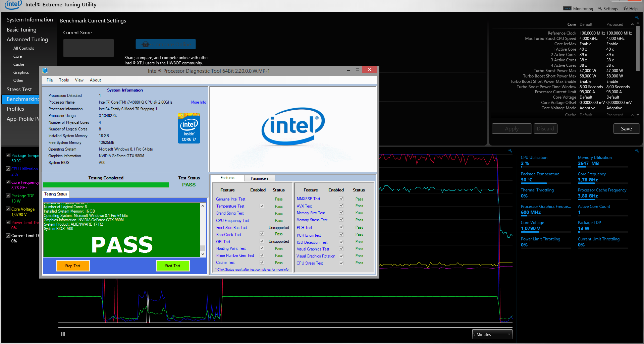Open the Genuine Intel Test link
The image size is (644, 344).
231,199
